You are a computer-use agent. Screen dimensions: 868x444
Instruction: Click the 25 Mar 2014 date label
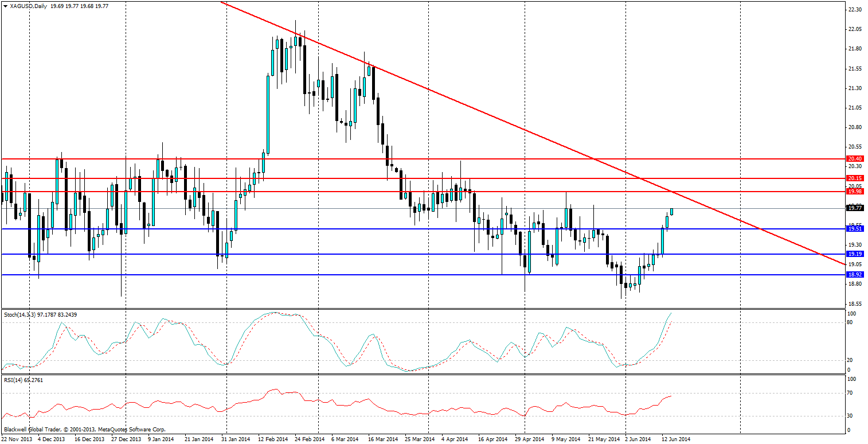[420, 439]
